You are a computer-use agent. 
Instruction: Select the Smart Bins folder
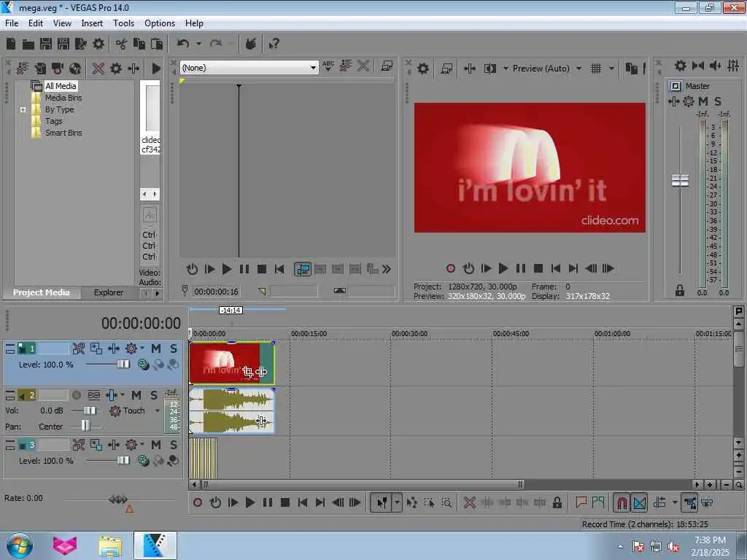click(x=63, y=133)
